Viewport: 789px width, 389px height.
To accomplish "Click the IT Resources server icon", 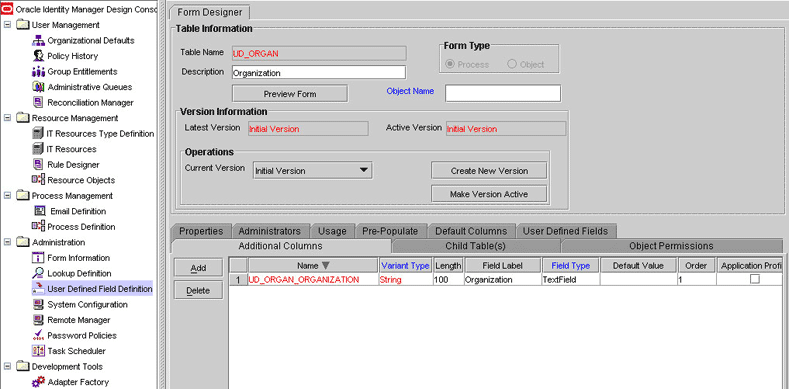I will click(x=38, y=149).
